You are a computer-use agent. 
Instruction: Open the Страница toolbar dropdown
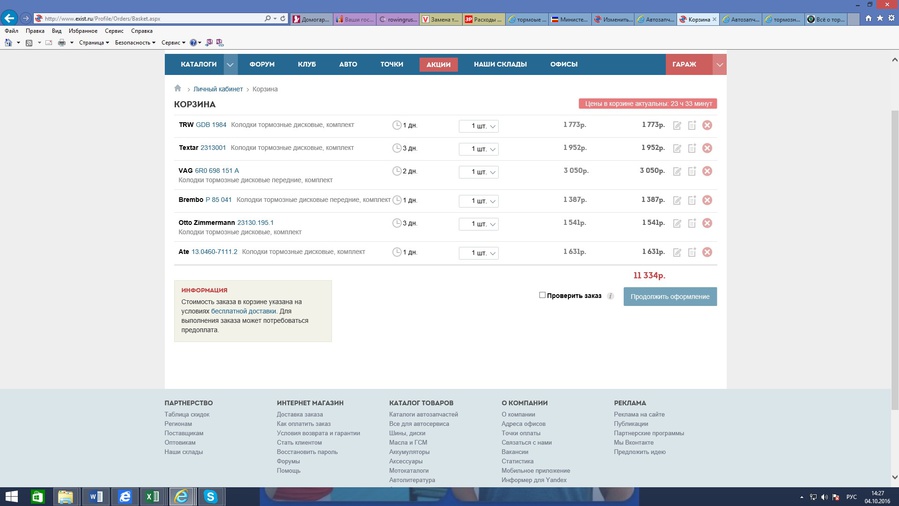(x=94, y=42)
